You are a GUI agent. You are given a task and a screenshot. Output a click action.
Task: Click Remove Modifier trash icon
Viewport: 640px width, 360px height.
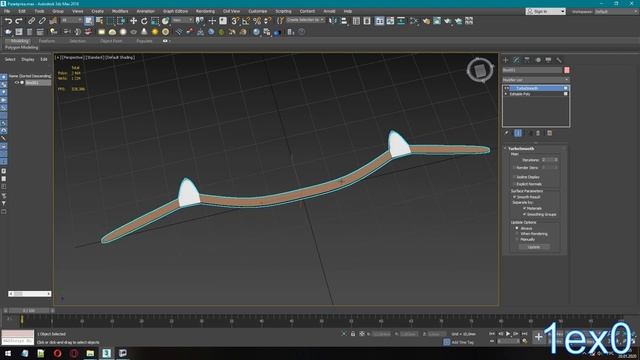coord(538,133)
